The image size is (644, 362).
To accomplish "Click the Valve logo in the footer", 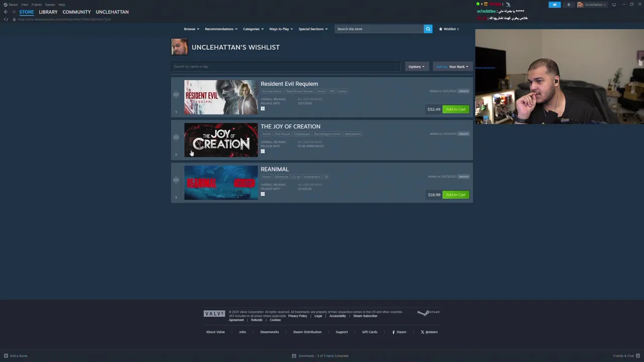I will point(214,314).
